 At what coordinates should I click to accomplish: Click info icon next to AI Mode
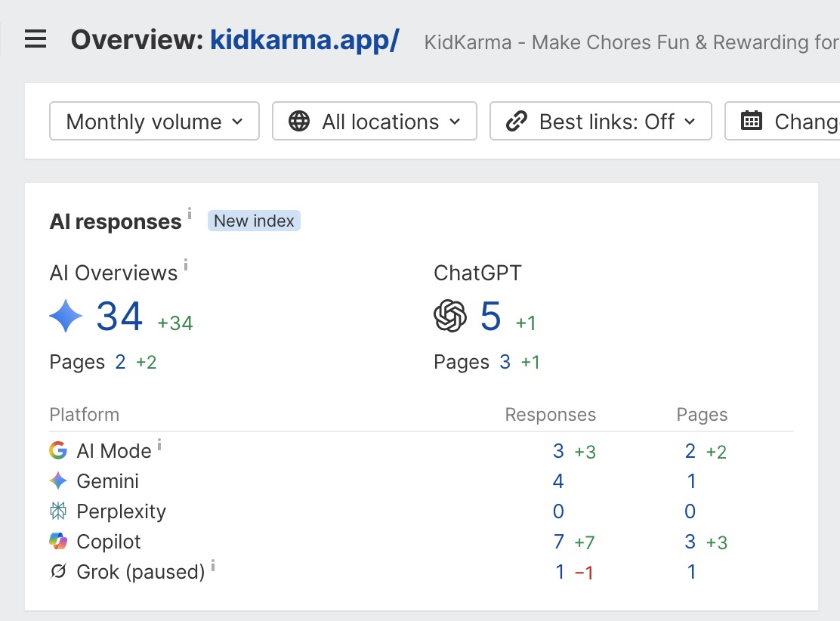coord(159,445)
